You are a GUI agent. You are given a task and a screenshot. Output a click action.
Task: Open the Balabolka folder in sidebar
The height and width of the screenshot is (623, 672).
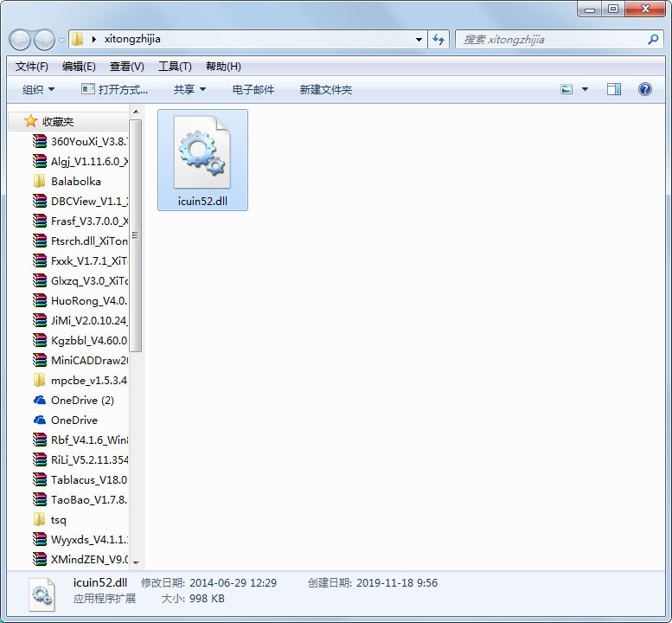tap(75, 182)
